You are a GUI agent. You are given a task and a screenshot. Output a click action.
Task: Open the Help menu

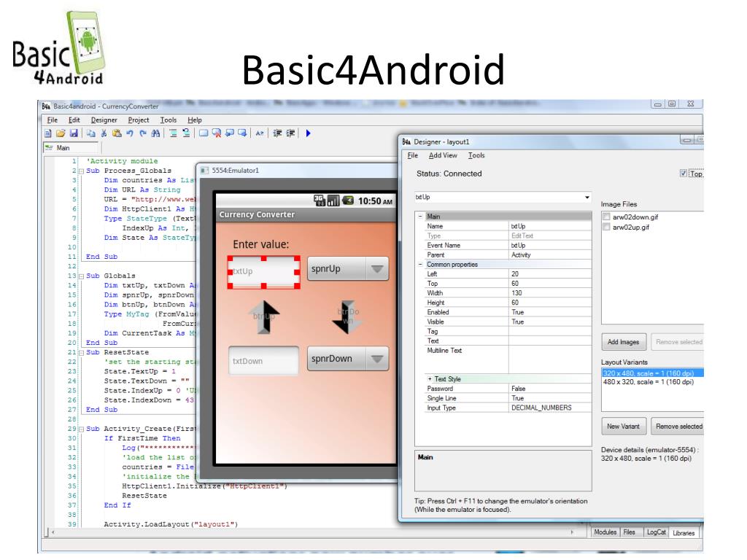[194, 120]
